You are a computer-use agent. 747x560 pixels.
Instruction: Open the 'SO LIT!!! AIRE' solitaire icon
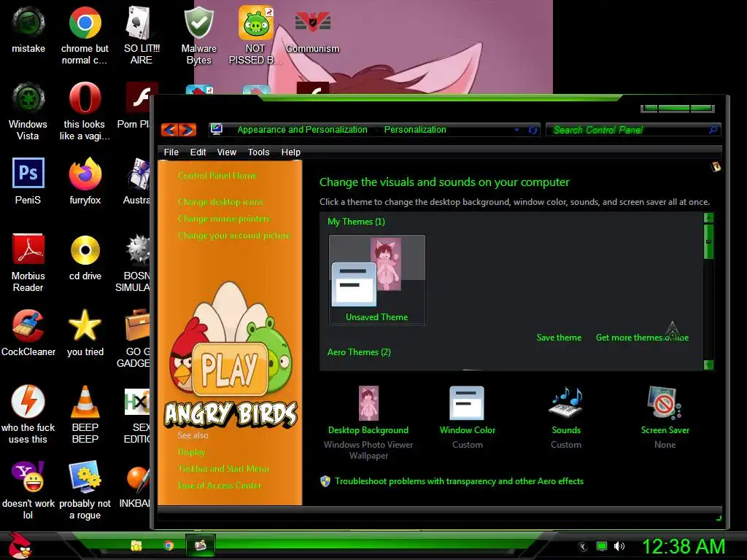click(x=141, y=35)
